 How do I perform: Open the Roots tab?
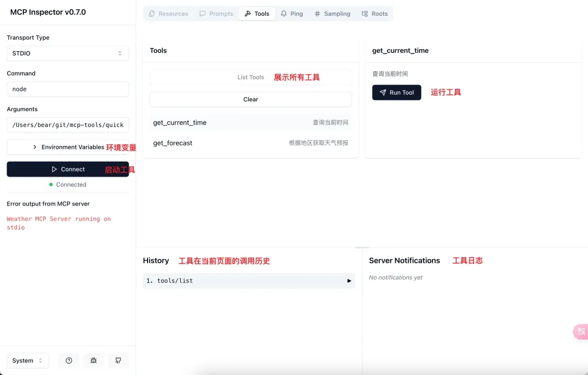(374, 14)
